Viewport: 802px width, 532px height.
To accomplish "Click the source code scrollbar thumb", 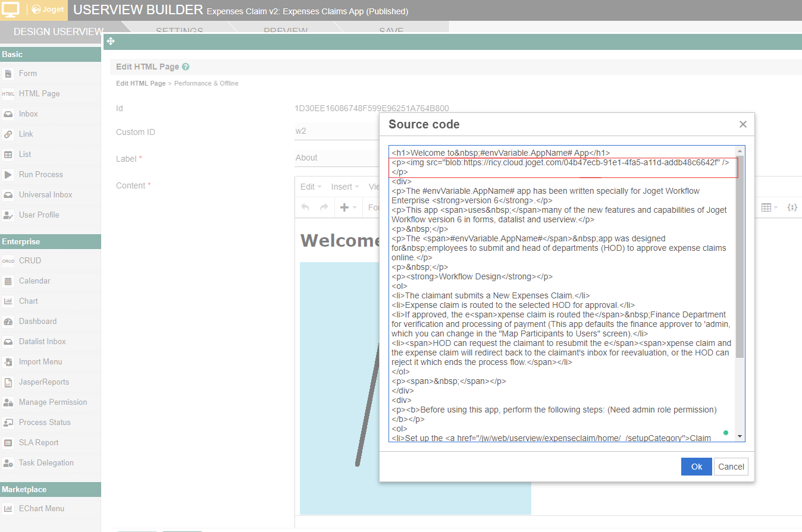I will 740,256.
